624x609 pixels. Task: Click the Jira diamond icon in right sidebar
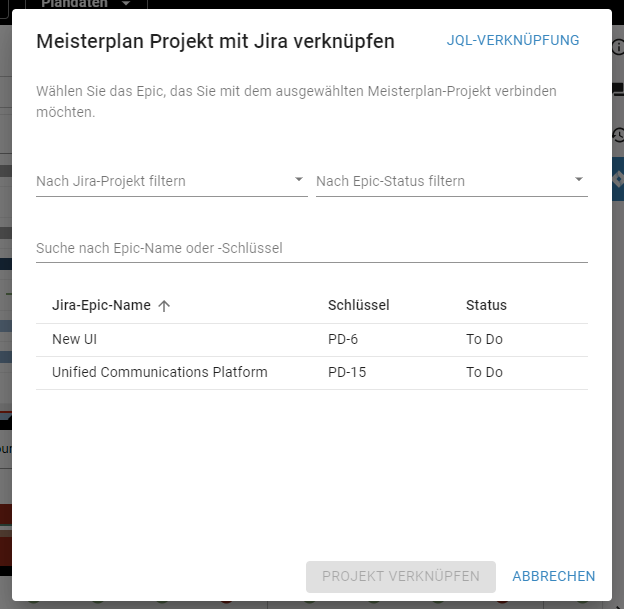618,179
